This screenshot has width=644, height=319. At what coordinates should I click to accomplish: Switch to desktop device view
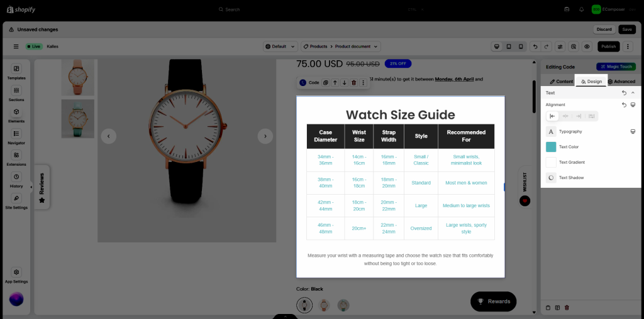pos(497,46)
